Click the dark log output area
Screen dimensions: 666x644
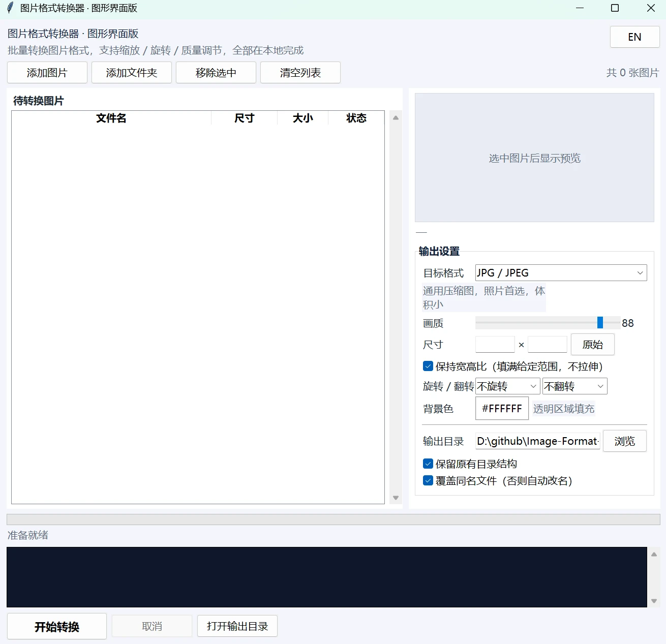pyautogui.click(x=327, y=577)
